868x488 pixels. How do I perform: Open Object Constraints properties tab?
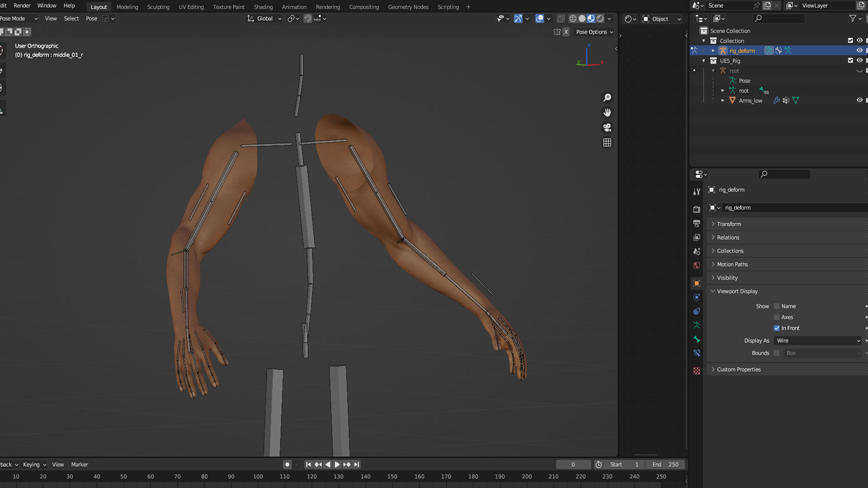[x=697, y=311]
